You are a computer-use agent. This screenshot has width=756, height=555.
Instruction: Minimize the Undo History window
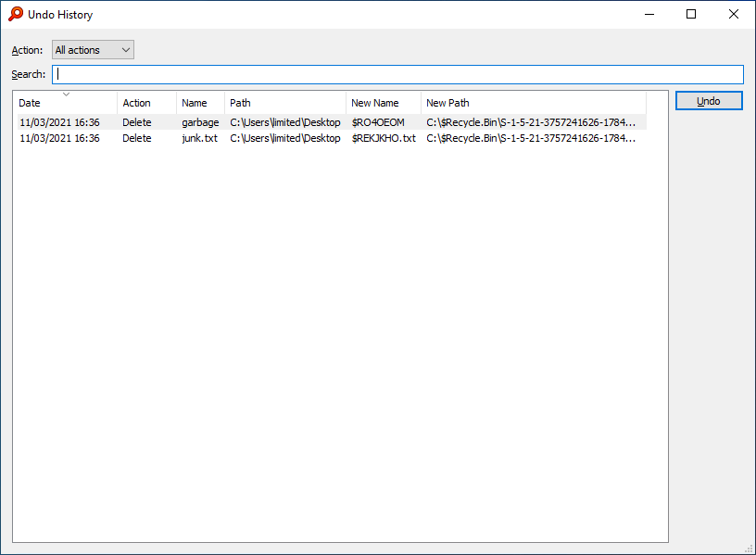pos(649,15)
